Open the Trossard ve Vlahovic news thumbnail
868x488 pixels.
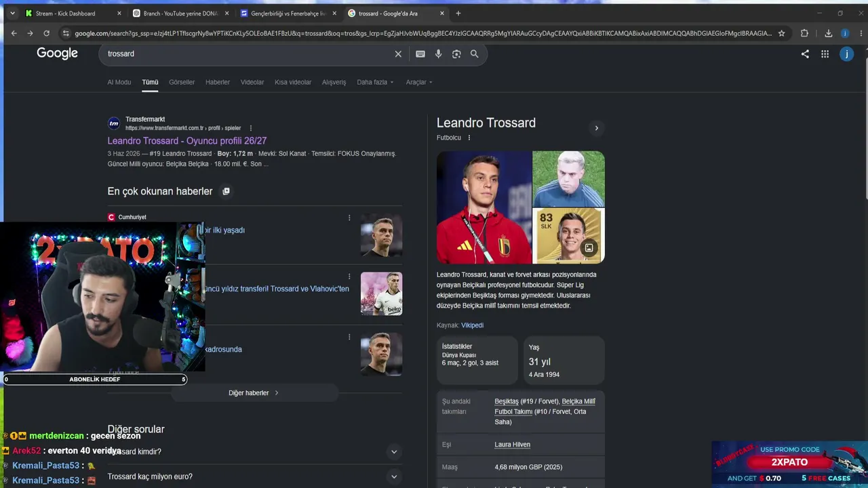[381, 293]
